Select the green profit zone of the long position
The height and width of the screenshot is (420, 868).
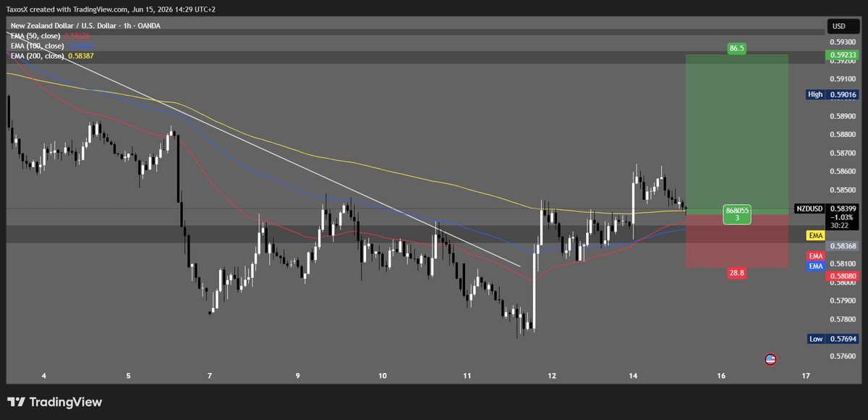coord(737,134)
